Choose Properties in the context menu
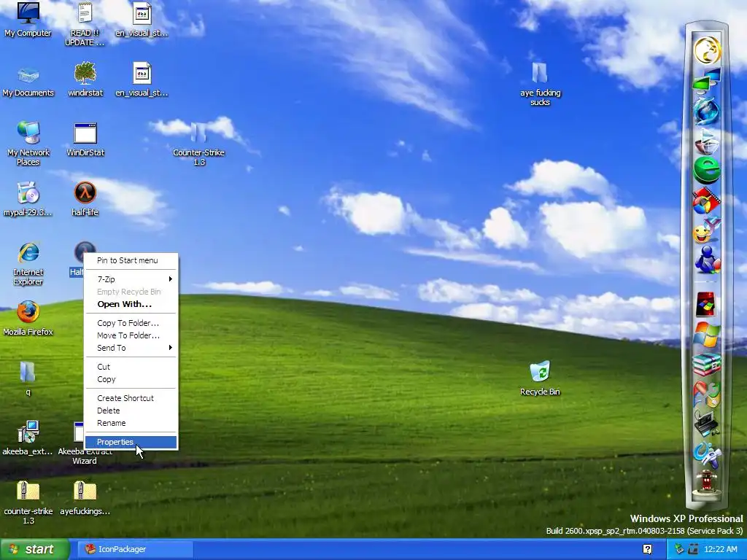747x560 pixels. pos(131,442)
